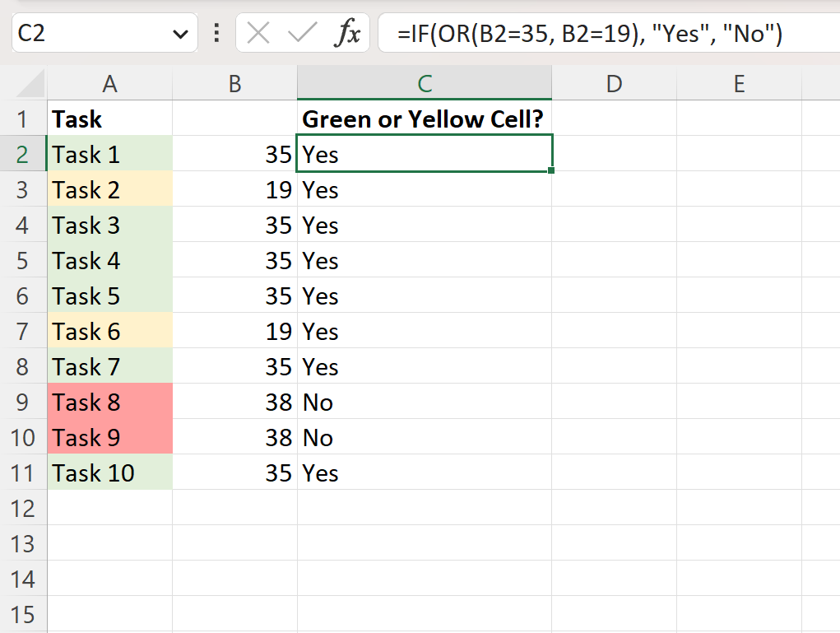
Task: Select cell 'Task 4'
Action: click(109, 260)
